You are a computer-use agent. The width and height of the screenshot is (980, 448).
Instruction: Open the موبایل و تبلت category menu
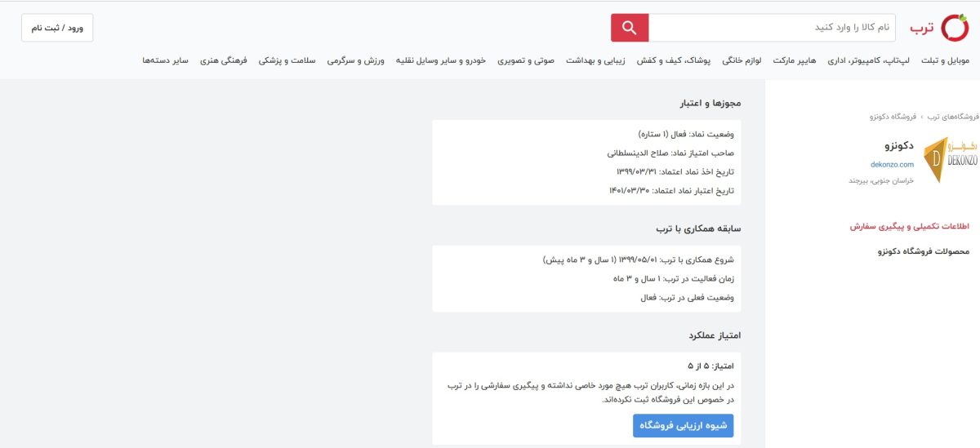tap(945, 61)
